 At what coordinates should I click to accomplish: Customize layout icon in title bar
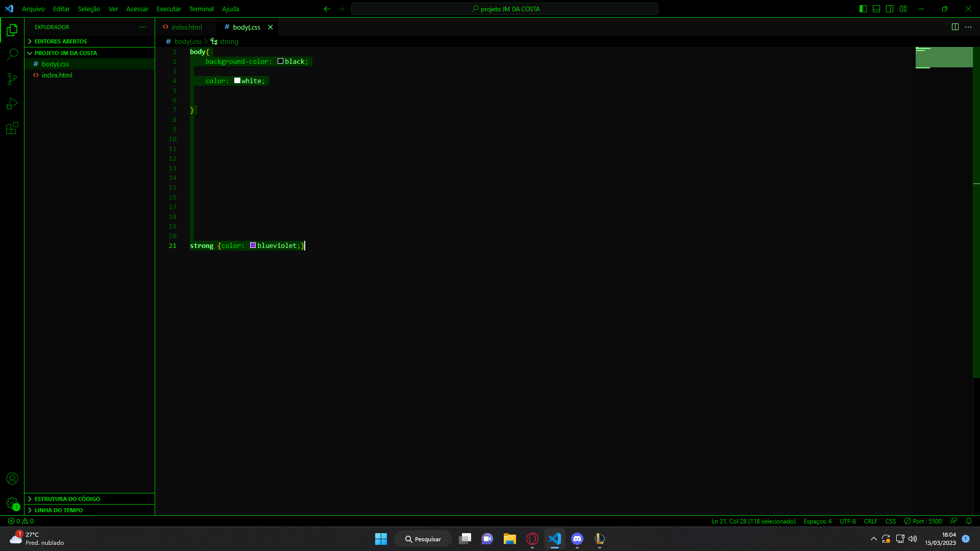click(903, 9)
